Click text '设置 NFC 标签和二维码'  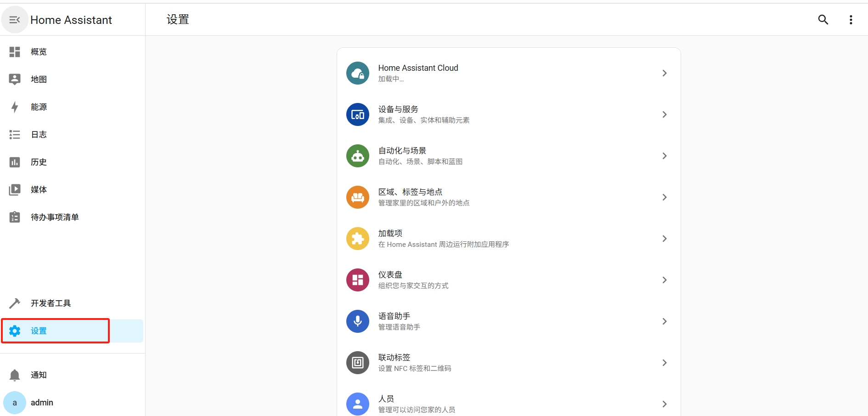coord(415,369)
